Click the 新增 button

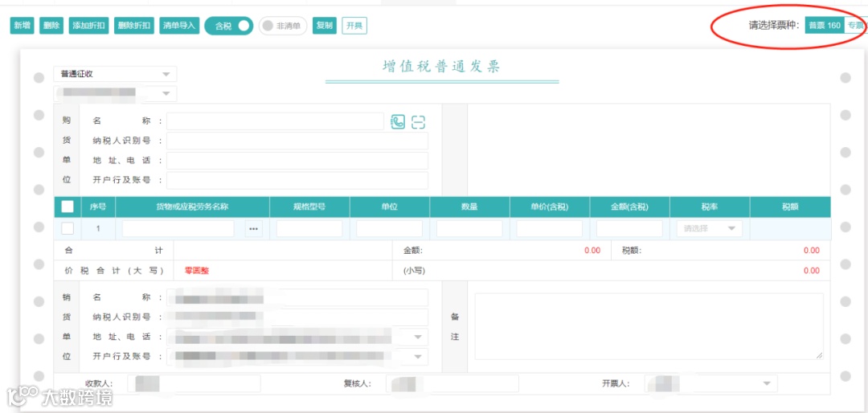click(x=23, y=26)
